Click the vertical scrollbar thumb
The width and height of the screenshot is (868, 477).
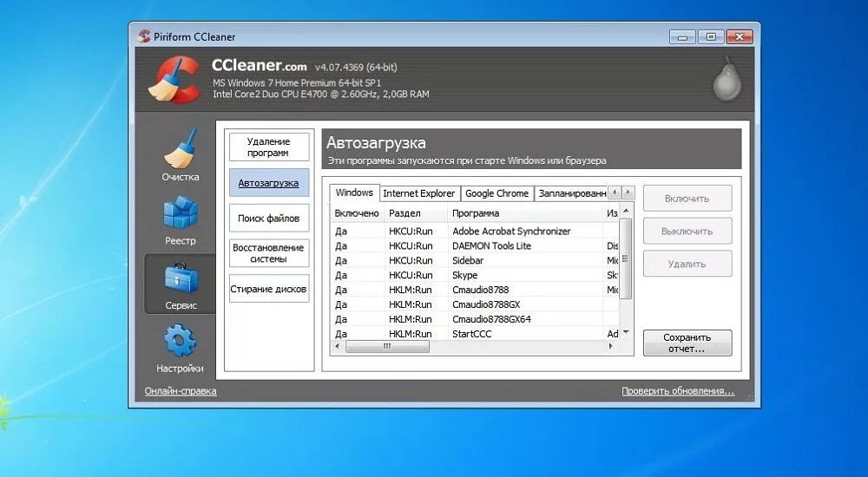click(x=626, y=258)
